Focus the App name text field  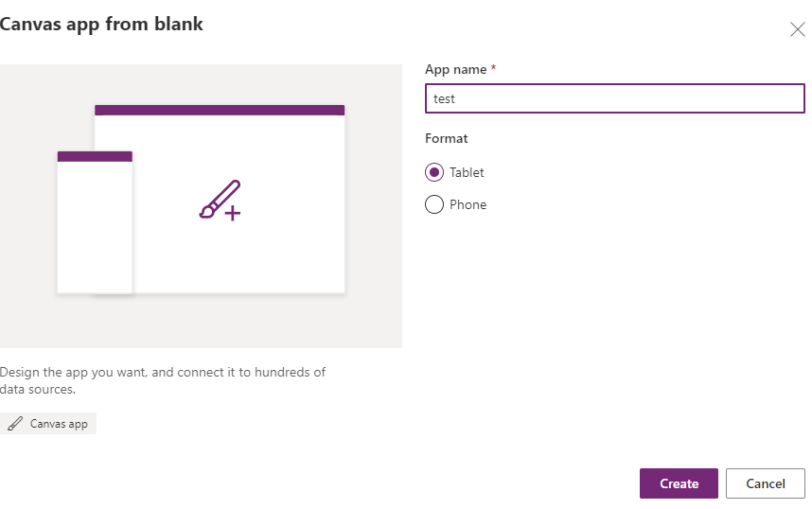coord(615,98)
